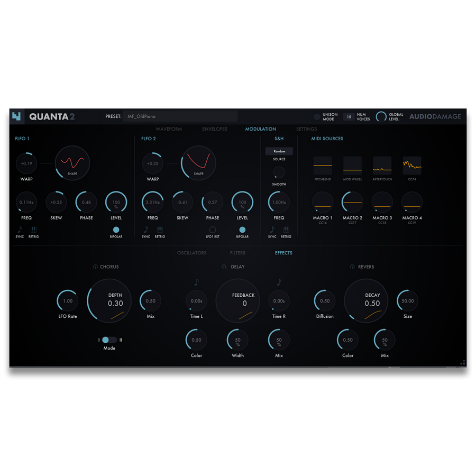
Task: Switch the Chorus Mode to II
Action: click(x=113, y=341)
